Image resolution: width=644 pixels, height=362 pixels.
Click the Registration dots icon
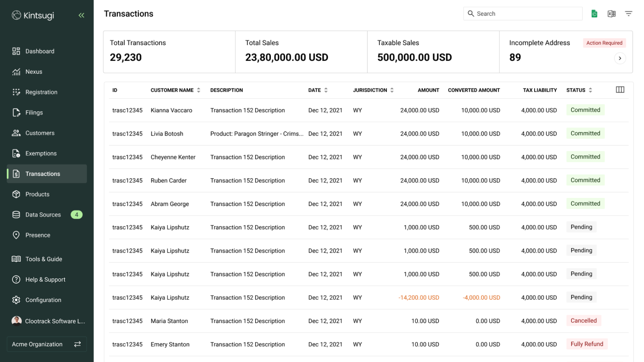coord(16,92)
